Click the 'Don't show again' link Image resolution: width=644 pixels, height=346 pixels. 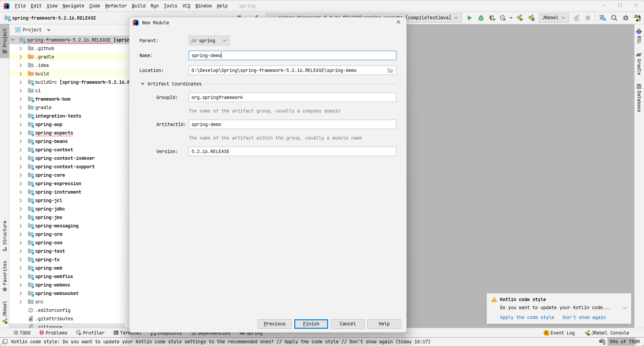pyautogui.click(x=584, y=317)
